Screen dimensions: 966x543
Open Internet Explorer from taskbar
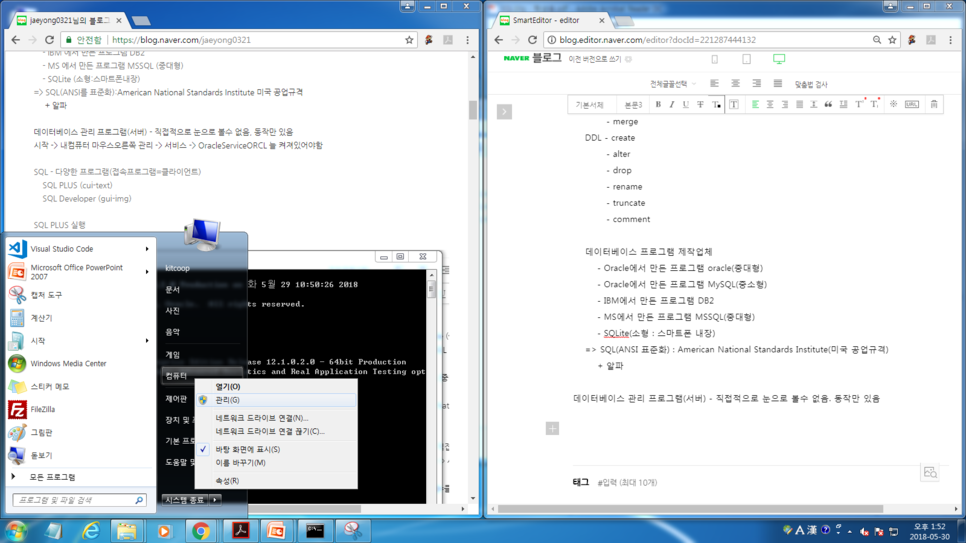tap(91, 531)
